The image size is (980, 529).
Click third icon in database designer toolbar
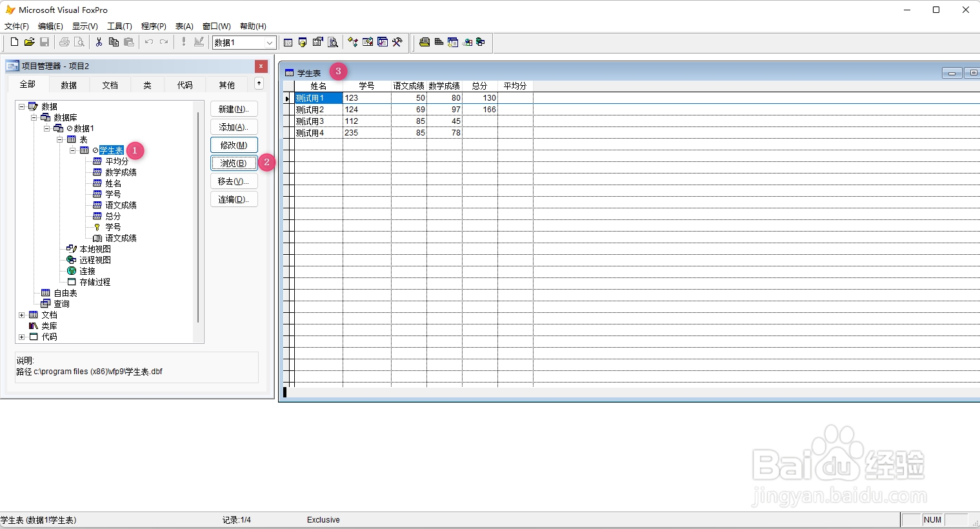pyautogui.click(x=453, y=42)
